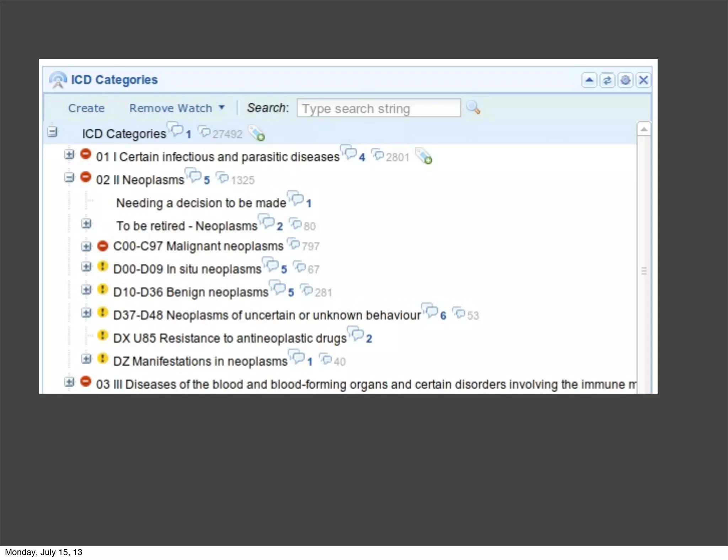
Task: Click the panel refresh arrows icon
Action: click(607, 80)
